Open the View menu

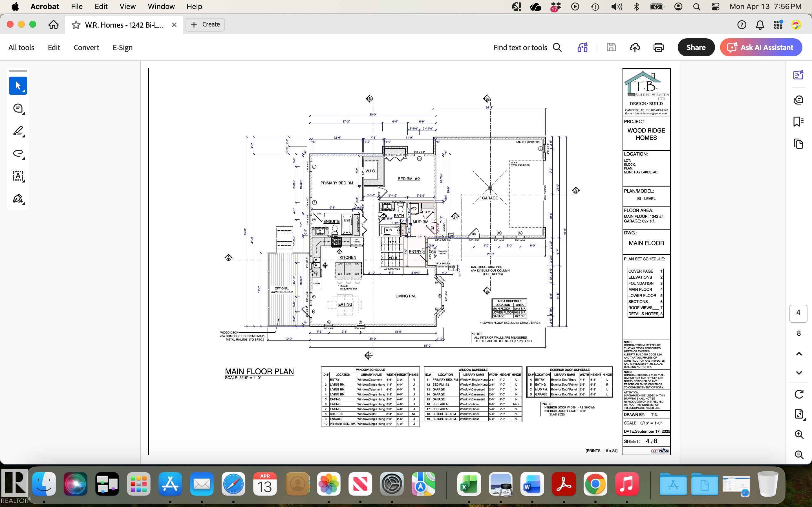point(127,6)
